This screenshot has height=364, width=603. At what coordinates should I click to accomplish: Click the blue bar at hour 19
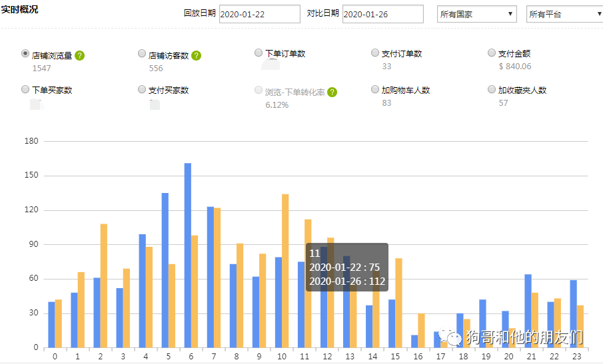[x=482, y=323]
